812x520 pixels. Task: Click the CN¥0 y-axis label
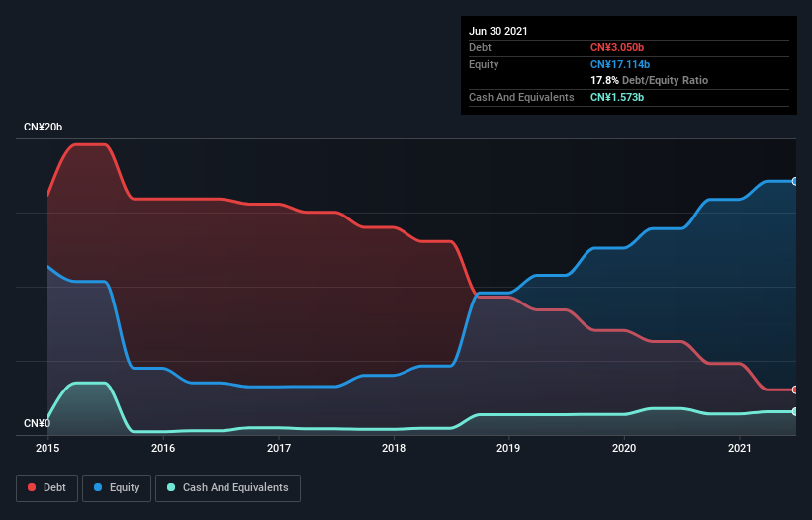click(x=38, y=423)
